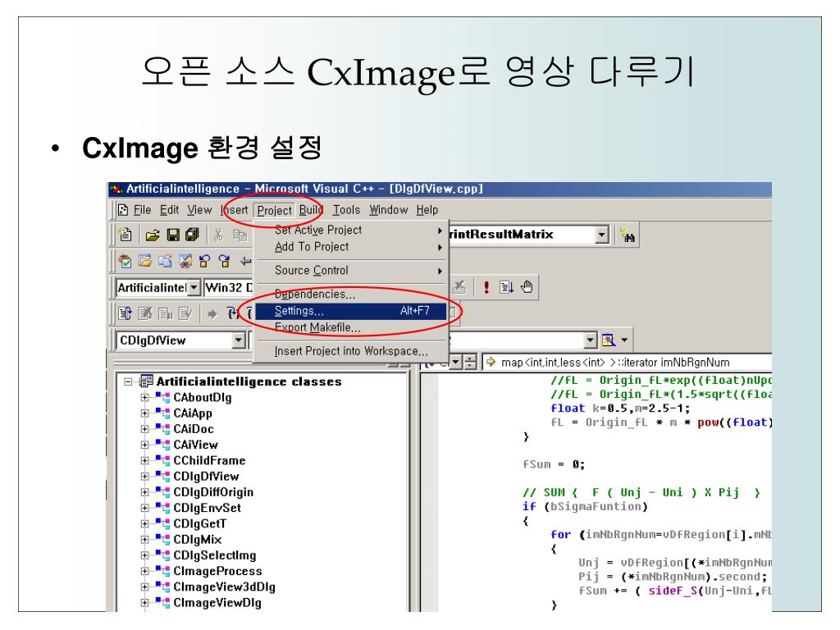Screen dimensions: 840x630
Task: Select Insert Project into Workspace...
Action: 351,351
